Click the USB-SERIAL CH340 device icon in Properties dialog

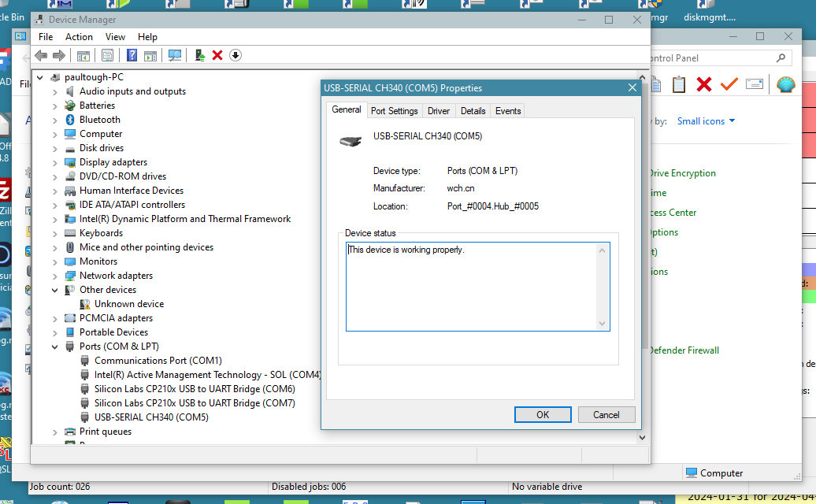coord(351,141)
